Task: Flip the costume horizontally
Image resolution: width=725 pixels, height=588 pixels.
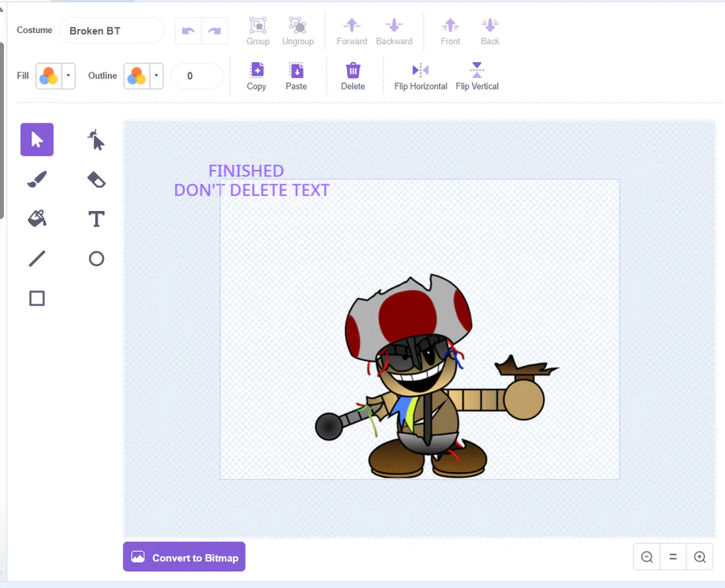Action: pos(420,77)
